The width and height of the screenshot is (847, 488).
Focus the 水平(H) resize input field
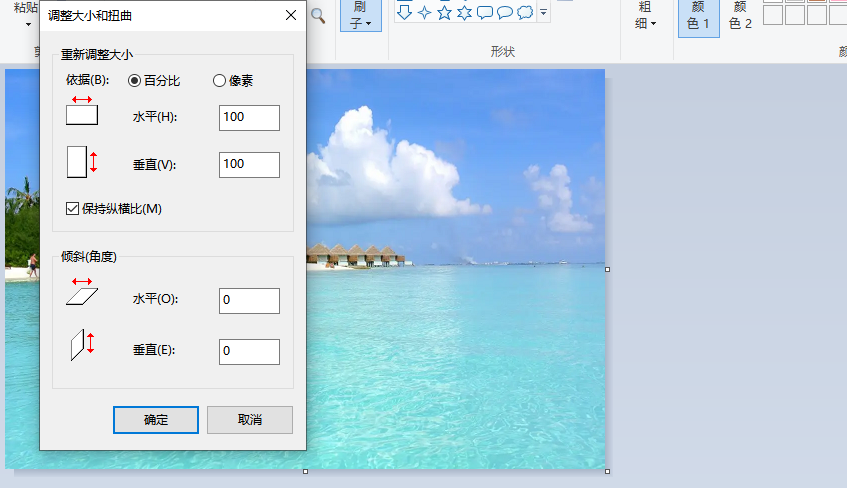[249, 118]
